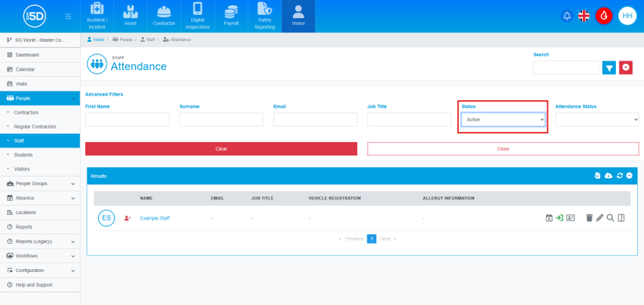Image resolution: width=644 pixels, height=305 pixels.
Task: Open the Accident / Incident module
Action: (x=97, y=16)
